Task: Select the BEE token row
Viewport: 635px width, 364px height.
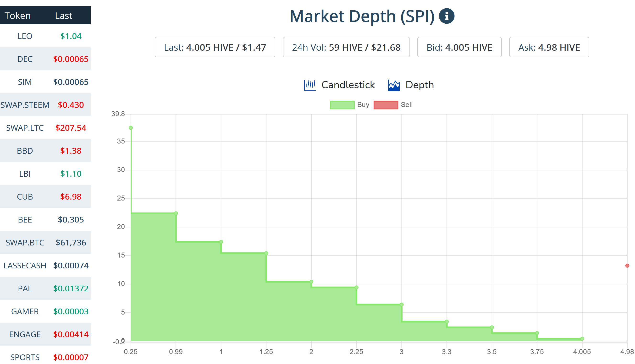Action: click(x=45, y=219)
